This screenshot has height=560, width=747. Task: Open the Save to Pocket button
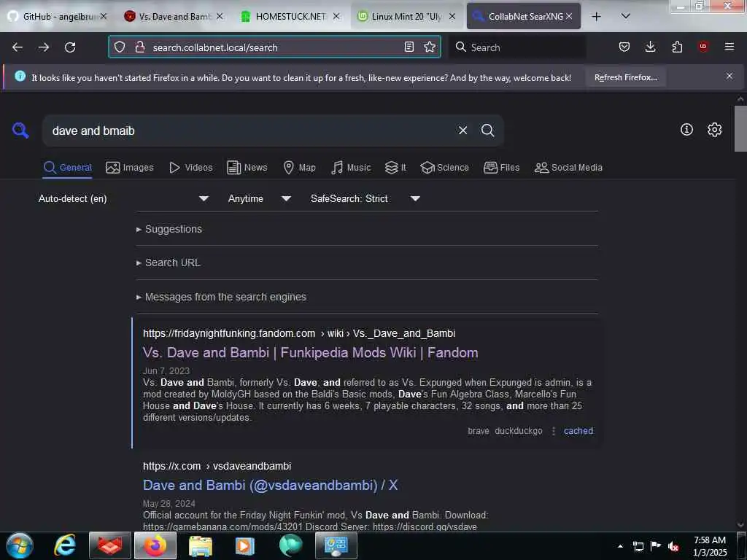[624, 47]
